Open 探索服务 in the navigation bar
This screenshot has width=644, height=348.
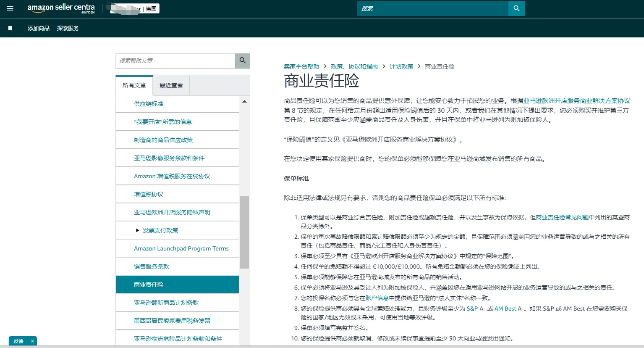[x=68, y=28]
